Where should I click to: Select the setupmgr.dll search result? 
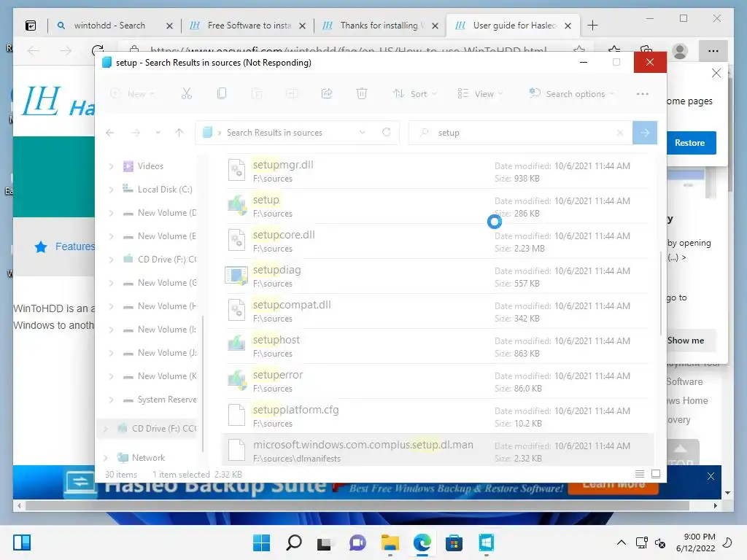pyautogui.click(x=438, y=171)
